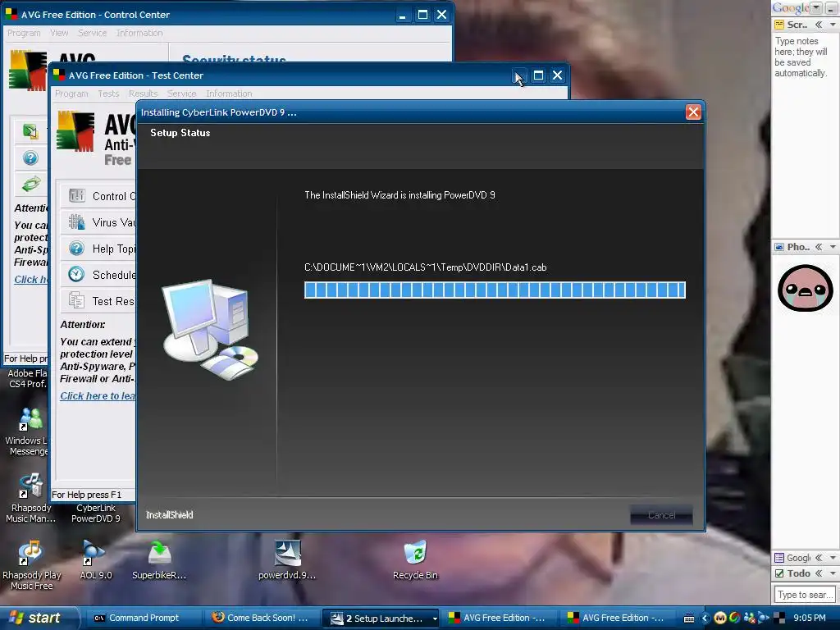Viewport: 840px width, 630px height.
Task: Minimize the AVG Control Center window
Action: [402, 15]
